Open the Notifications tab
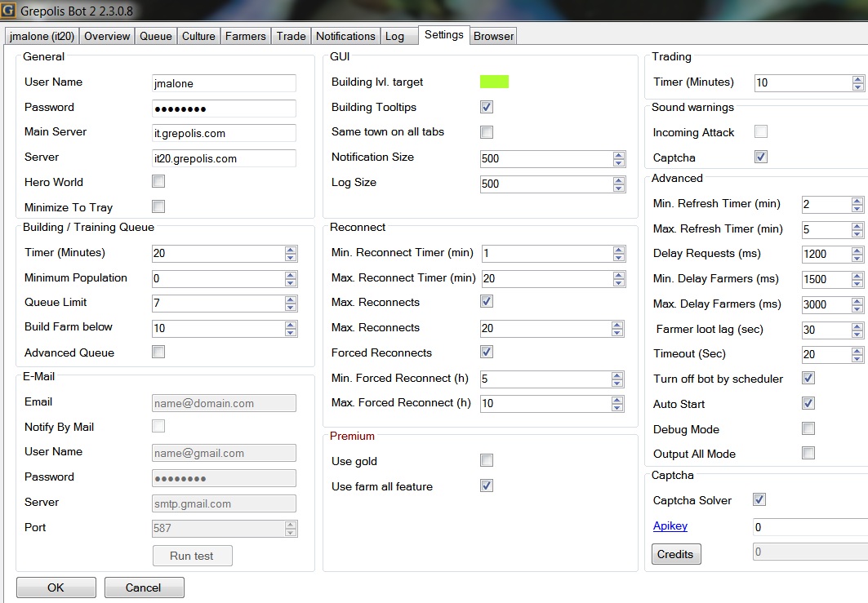The image size is (868, 603). (345, 36)
